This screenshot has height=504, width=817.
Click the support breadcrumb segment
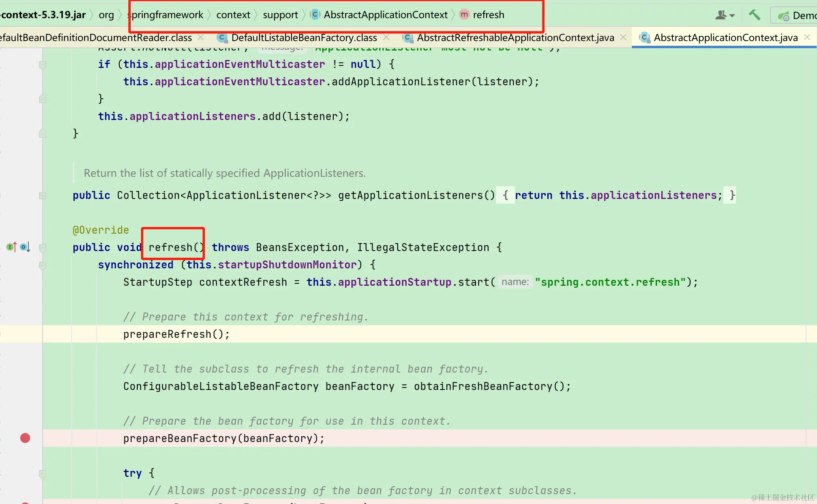[280, 15]
